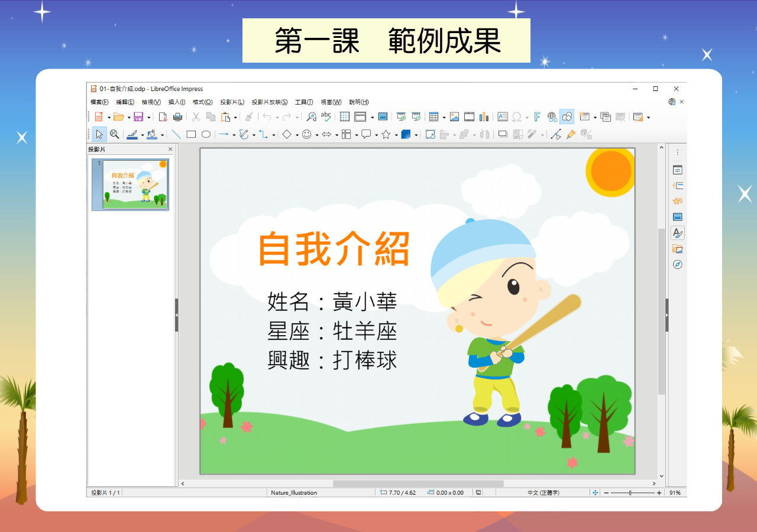This screenshot has width=757, height=532.
Task: Open the 格式(O) menu
Action: pyautogui.click(x=202, y=102)
